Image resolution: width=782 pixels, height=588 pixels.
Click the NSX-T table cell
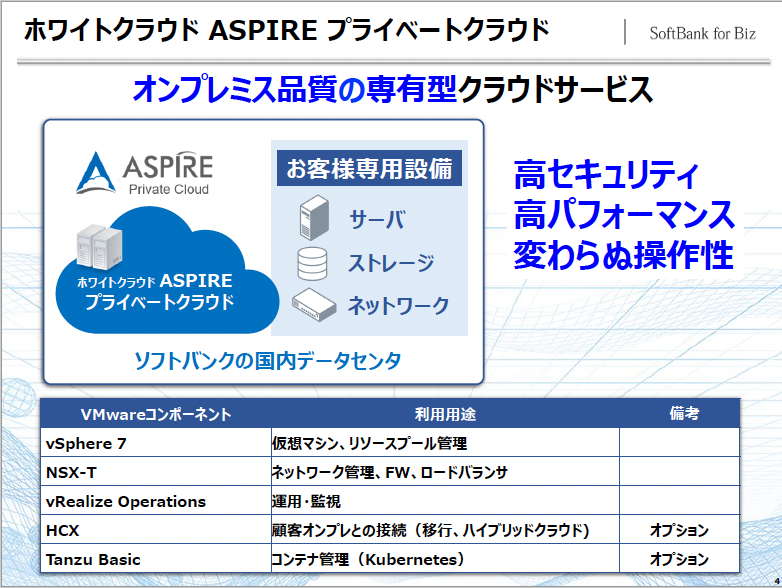coord(156,472)
